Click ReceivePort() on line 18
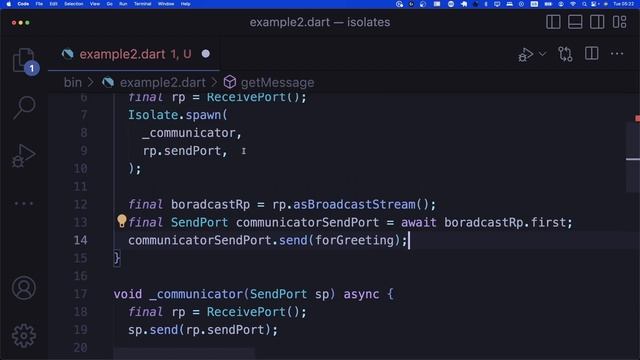 click(x=253, y=312)
